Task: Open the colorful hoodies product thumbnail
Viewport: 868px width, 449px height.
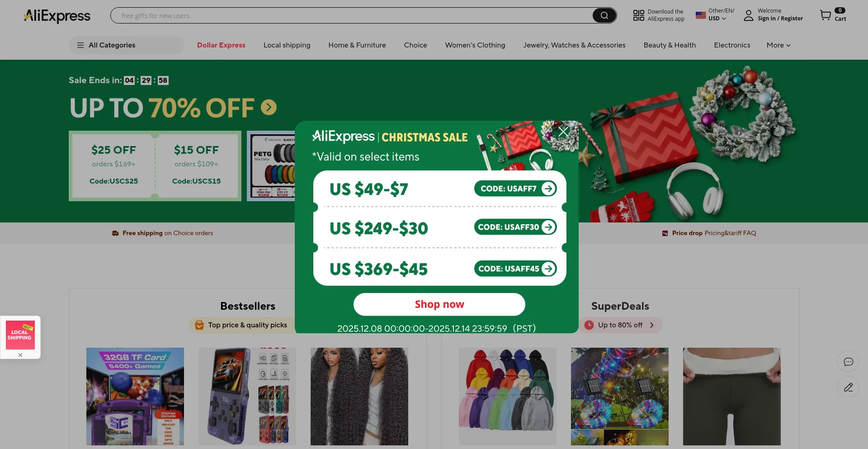Action: click(x=508, y=397)
